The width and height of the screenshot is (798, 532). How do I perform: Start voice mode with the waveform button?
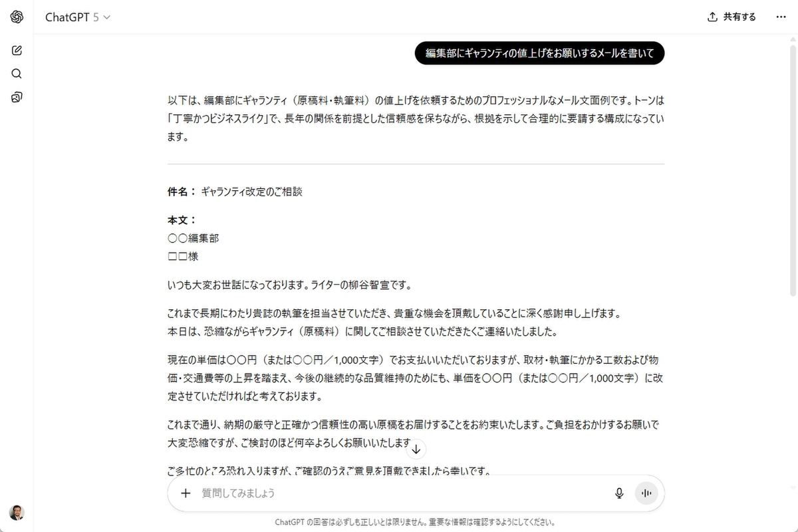[646, 493]
